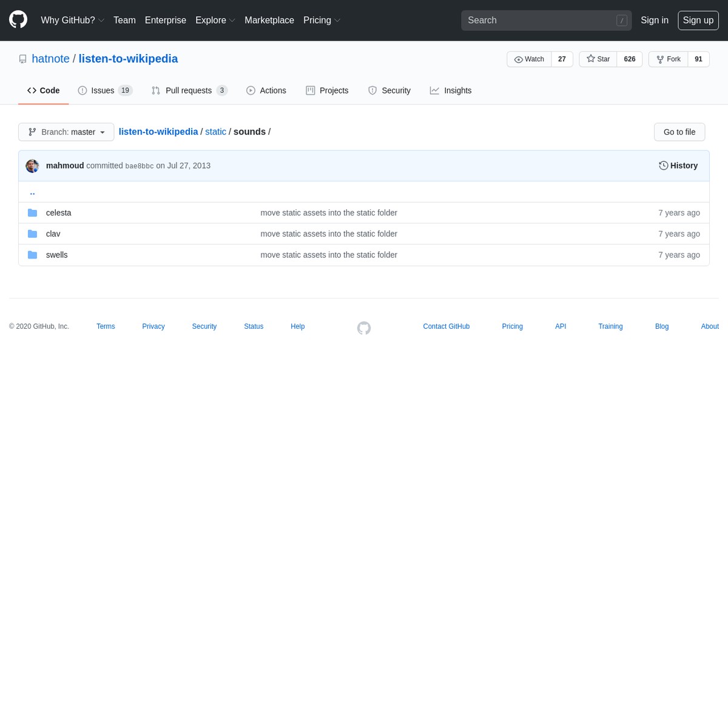Star the listen-to-wikipedia repository
Viewport: 728px width, 728px height.
pos(598,59)
